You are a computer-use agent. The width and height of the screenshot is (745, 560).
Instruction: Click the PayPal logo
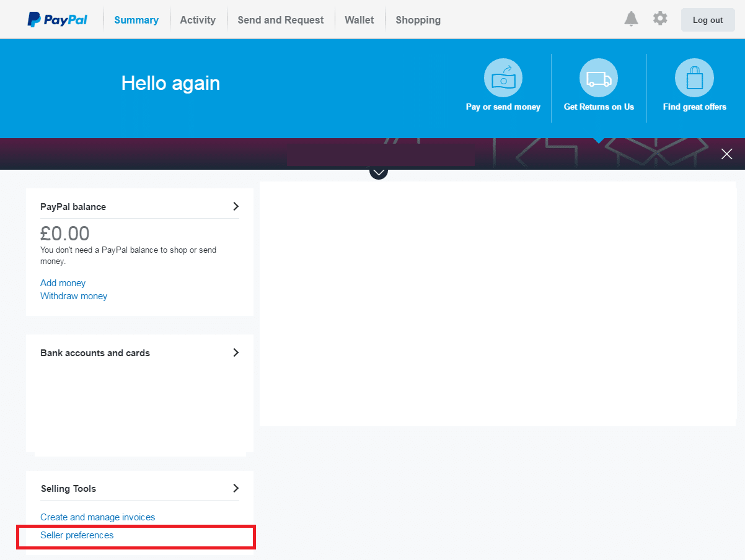(x=57, y=20)
